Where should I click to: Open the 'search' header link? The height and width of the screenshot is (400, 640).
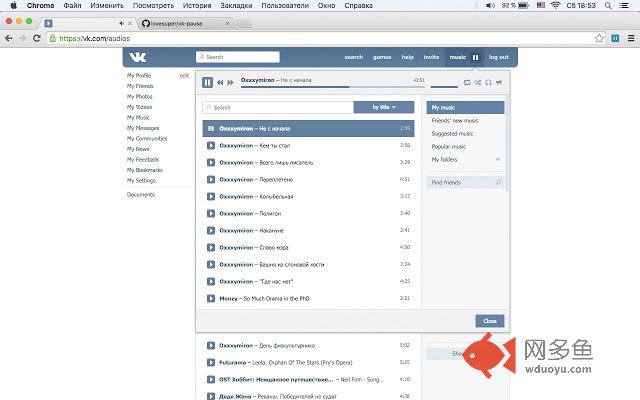coord(353,57)
